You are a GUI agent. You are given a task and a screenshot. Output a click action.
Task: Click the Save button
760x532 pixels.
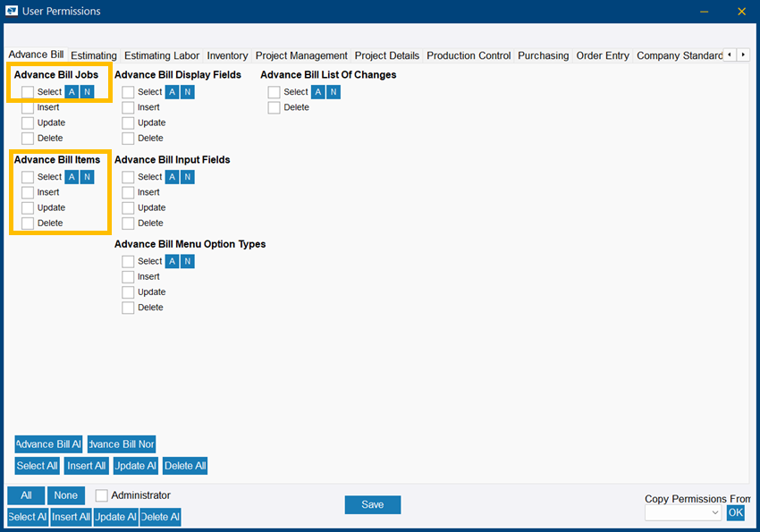click(373, 504)
